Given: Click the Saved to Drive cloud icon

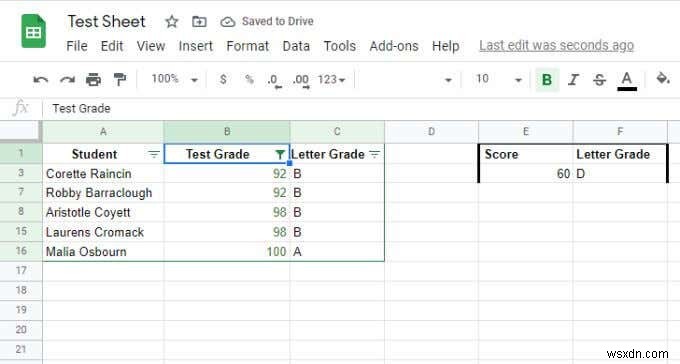Looking at the screenshot, I should click(228, 22).
